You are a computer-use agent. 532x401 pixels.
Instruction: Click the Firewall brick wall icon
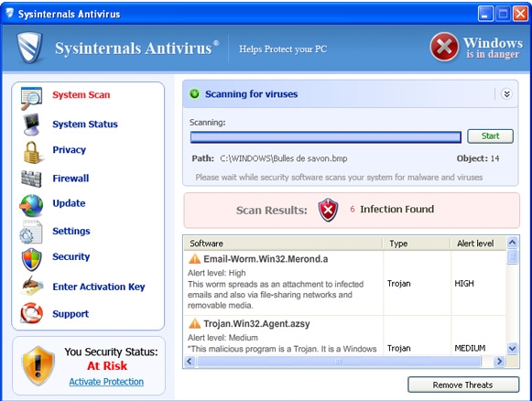click(31, 179)
